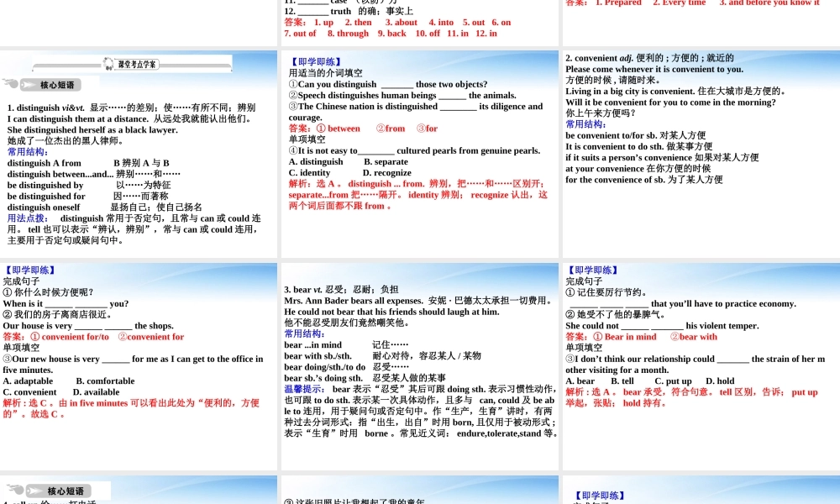
Task: Click the red answer '① convenient for/to'
Action: pos(70,337)
